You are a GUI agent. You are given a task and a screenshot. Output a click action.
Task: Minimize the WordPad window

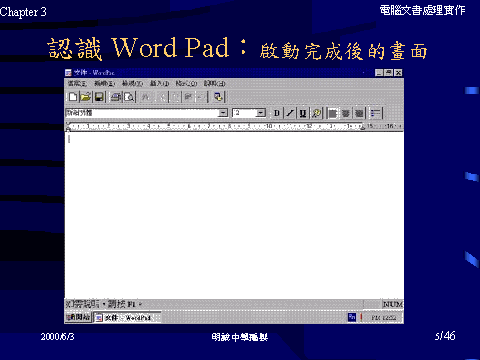pos(379,73)
